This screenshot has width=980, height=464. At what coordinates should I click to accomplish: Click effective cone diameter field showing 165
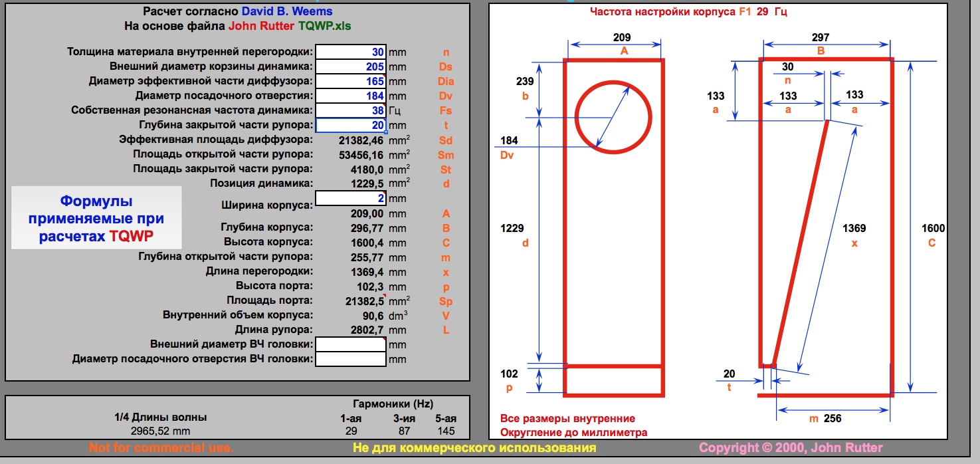[x=350, y=82]
